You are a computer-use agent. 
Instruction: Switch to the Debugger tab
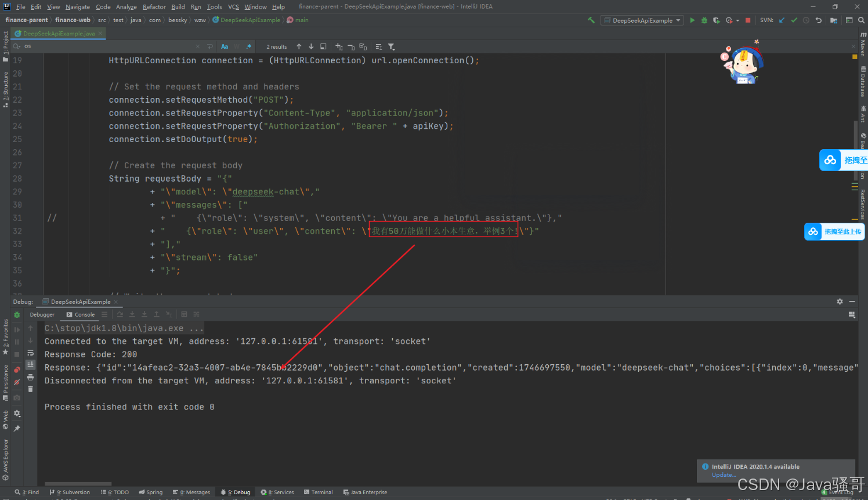pos(42,314)
